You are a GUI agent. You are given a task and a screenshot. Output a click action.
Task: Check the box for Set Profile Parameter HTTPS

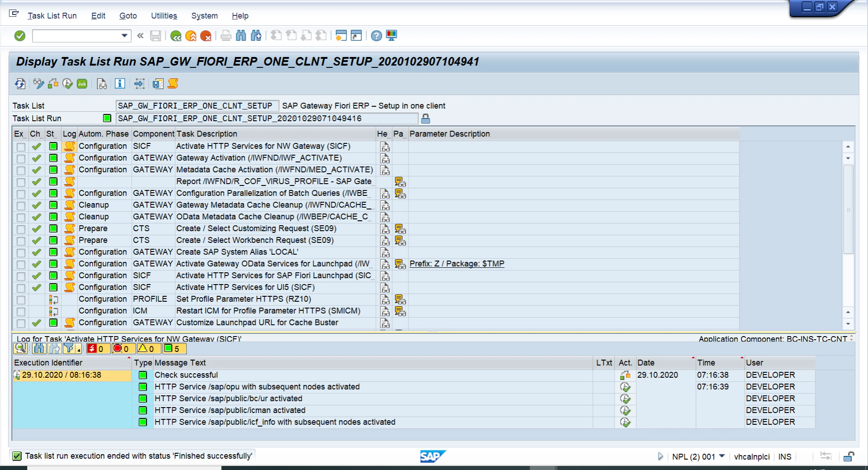21,299
